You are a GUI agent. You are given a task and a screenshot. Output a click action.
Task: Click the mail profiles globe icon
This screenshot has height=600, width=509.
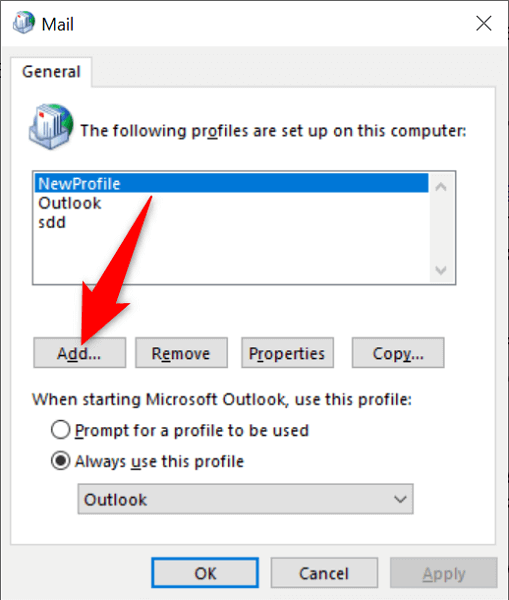coord(51,126)
